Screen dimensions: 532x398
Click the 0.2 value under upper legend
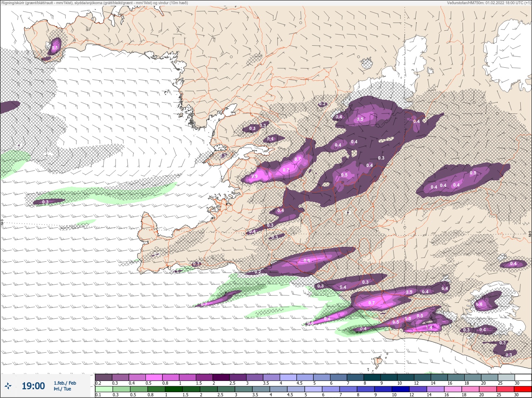point(98,383)
